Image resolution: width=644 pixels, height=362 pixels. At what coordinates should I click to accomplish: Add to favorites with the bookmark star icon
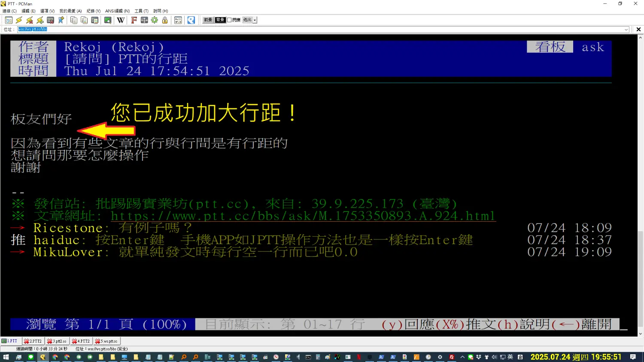point(61,20)
